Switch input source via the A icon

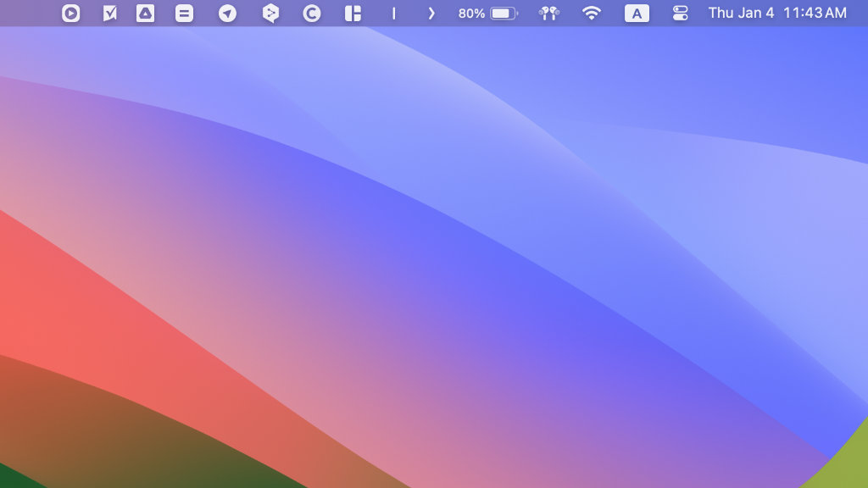point(637,14)
